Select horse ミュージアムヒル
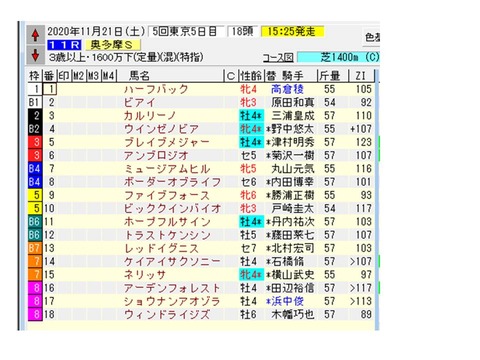Image resolution: width=480 pixels, height=360 pixels. tap(167, 169)
